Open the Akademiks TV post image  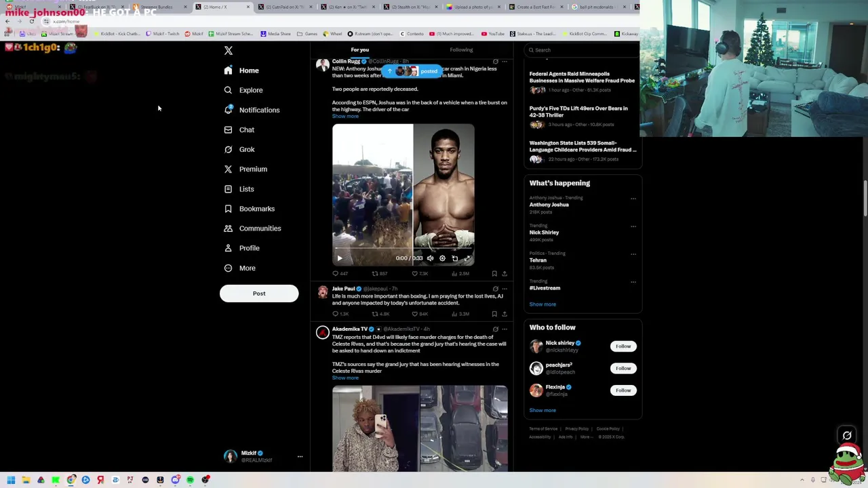click(x=420, y=428)
